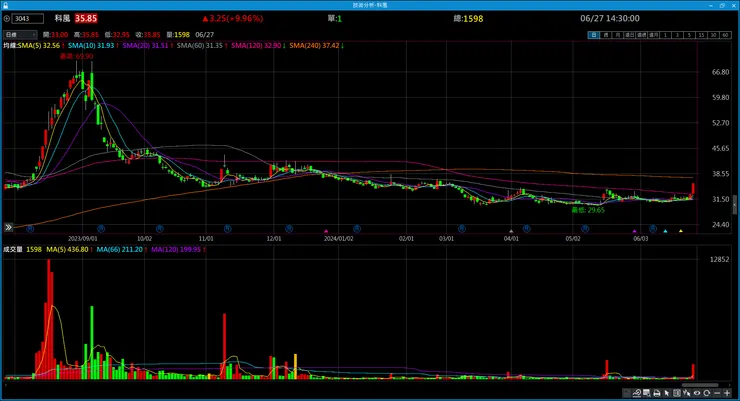
Task: Click the blue circle marker after 04/01 date
Action: [x=527, y=229]
